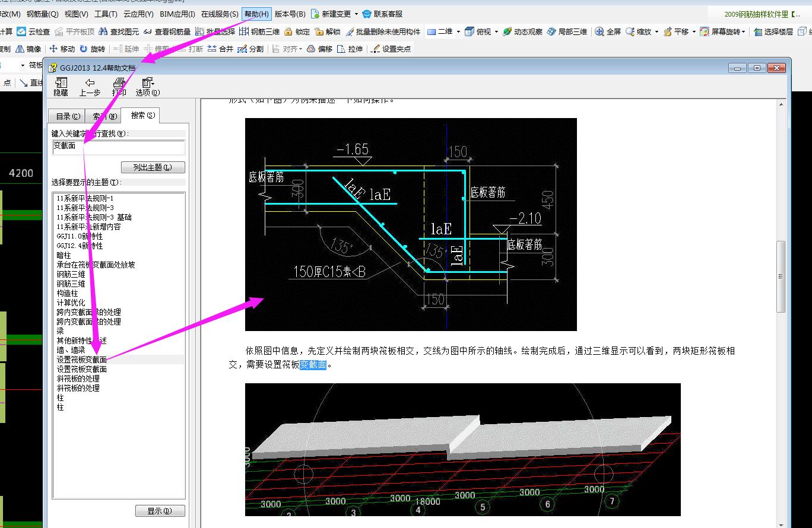
Task: Select the 旋转 rotate tool
Action: click(92, 49)
